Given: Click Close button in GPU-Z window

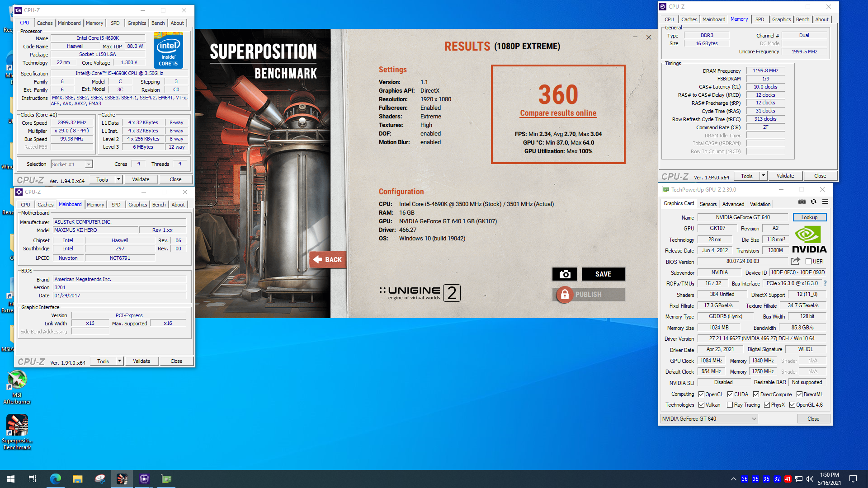Looking at the screenshot, I should click(813, 419).
